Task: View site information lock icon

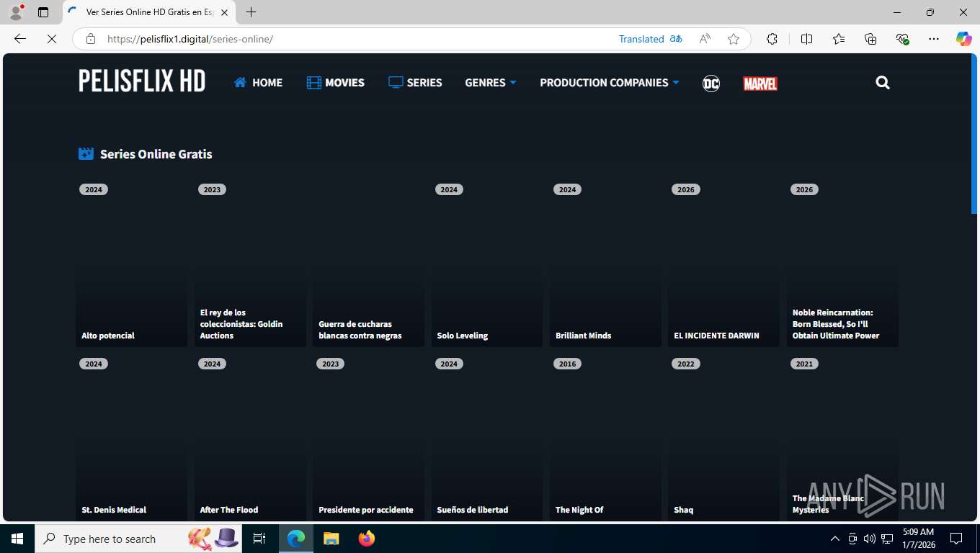Action: point(91,39)
